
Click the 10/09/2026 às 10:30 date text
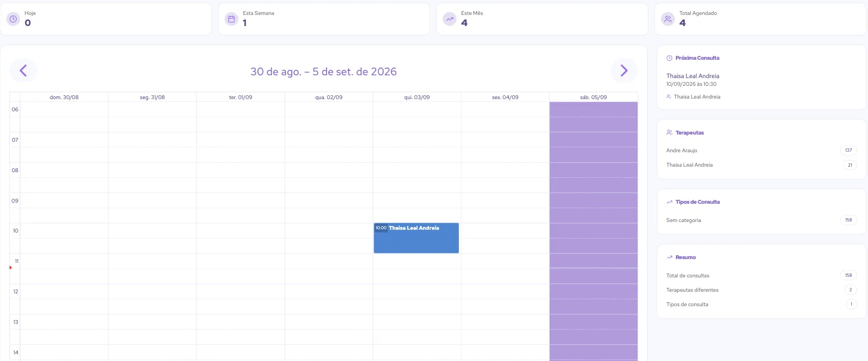click(691, 84)
